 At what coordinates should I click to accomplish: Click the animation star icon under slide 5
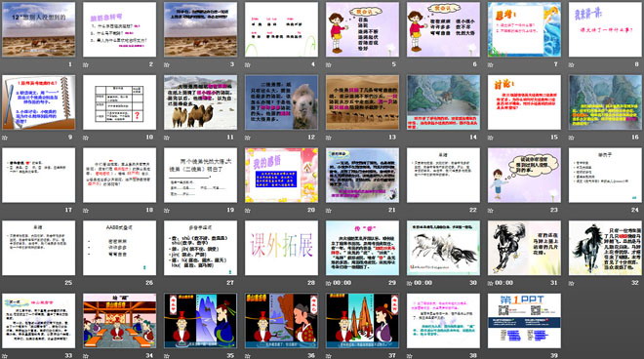329,64
